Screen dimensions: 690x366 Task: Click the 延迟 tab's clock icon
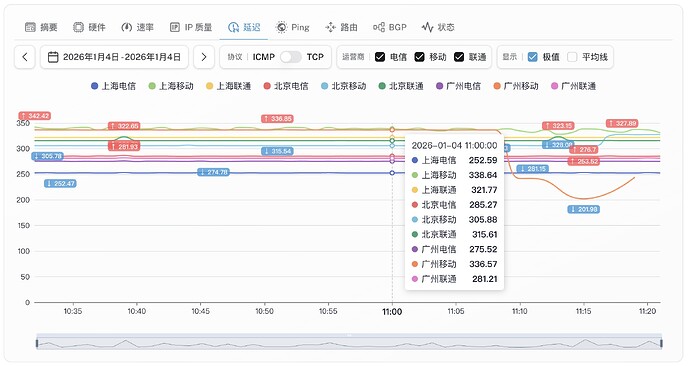tap(233, 27)
